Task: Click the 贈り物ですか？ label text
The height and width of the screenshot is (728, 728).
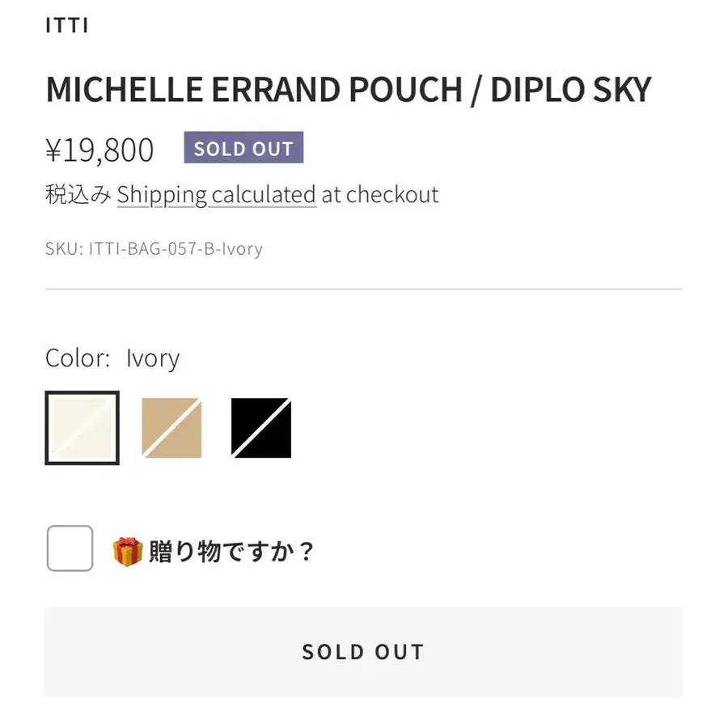Action: click(230, 552)
